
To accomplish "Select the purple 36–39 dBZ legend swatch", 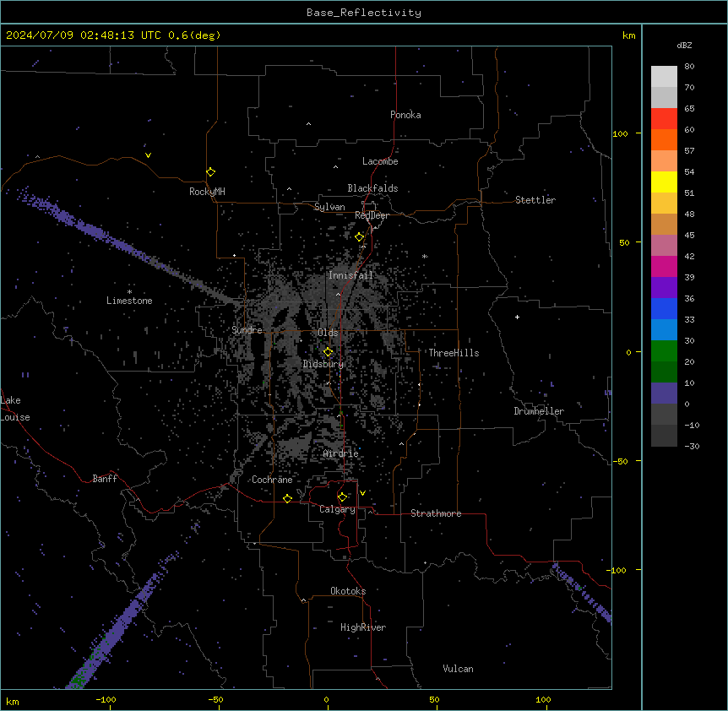I will [x=664, y=288].
